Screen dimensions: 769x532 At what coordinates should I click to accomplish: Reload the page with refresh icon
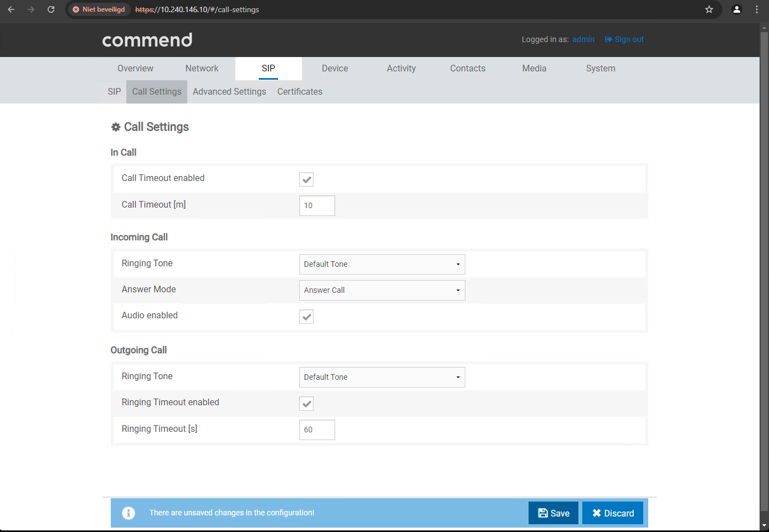[x=51, y=9]
